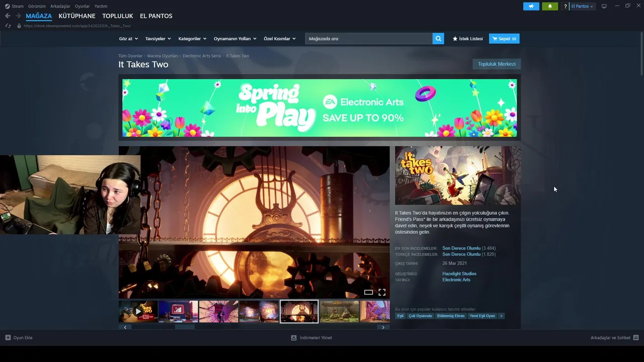Open Hazelight Studios developer link
644x362 pixels.
point(459,274)
